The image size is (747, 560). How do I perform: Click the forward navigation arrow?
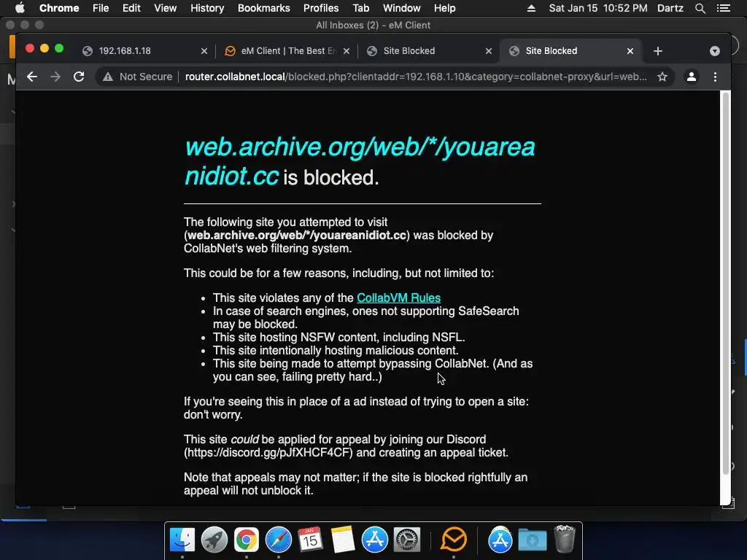click(55, 77)
